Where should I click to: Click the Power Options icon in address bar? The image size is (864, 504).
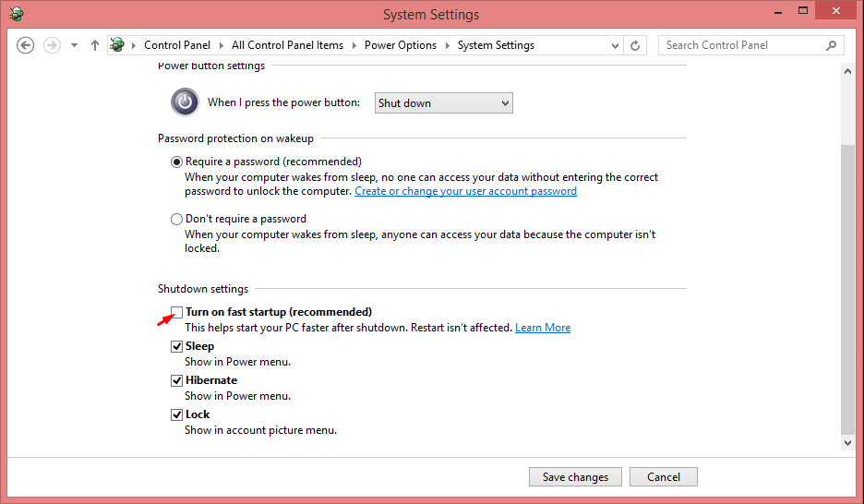117,44
